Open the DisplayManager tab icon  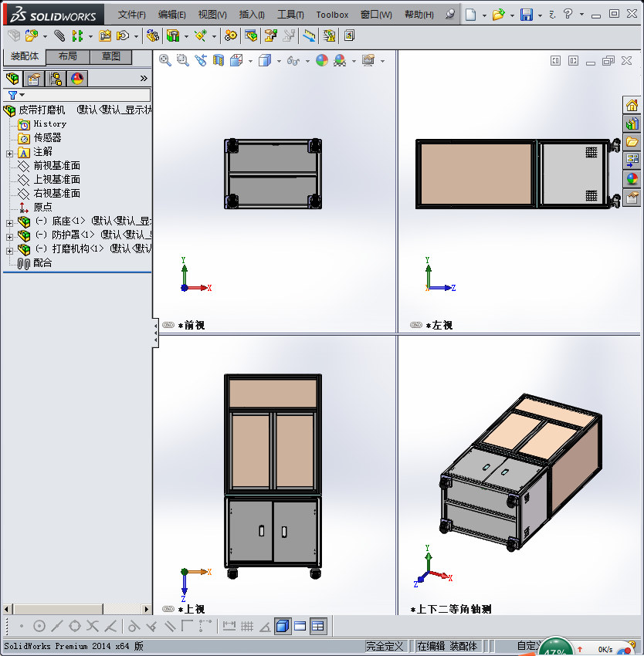tap(77, 78)
